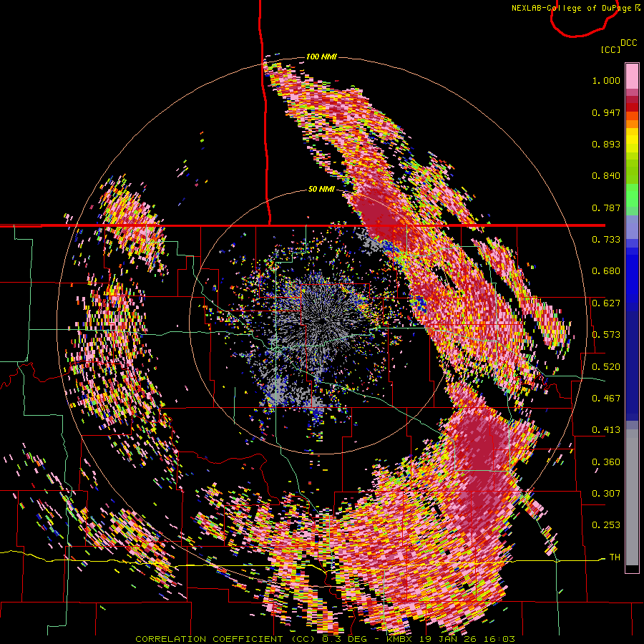
Task: Click the Correlation Coefficient caption at the bottom
Action: tap(325, 639)
